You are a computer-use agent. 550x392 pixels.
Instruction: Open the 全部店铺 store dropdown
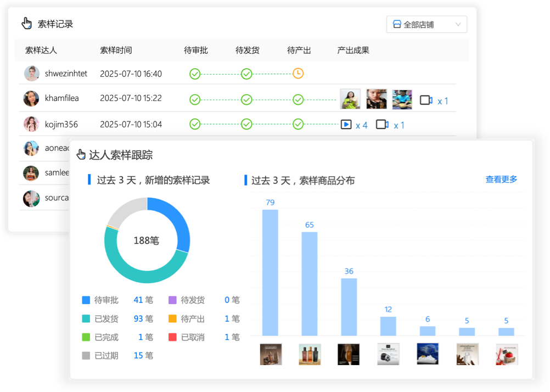pos(426,25)
